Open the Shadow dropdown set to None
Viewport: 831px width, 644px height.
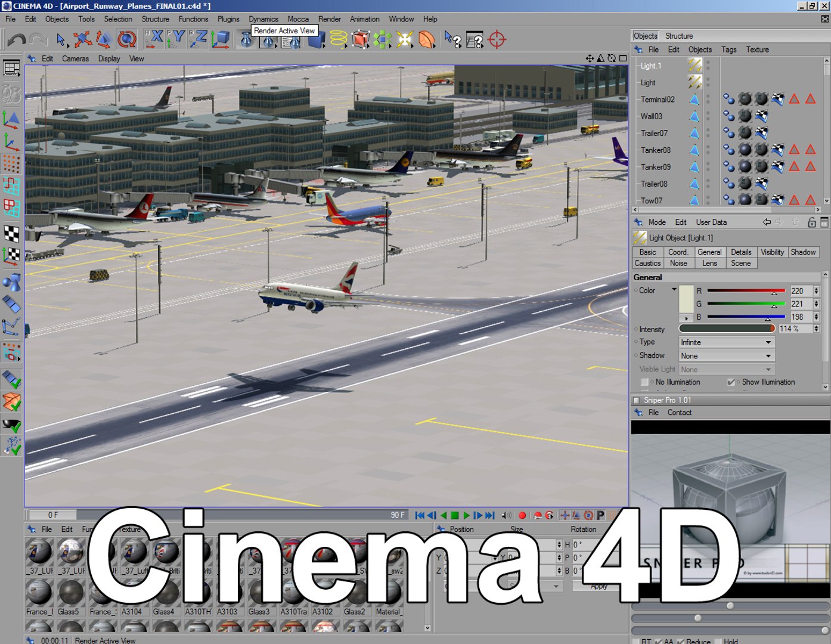[727, 356]
